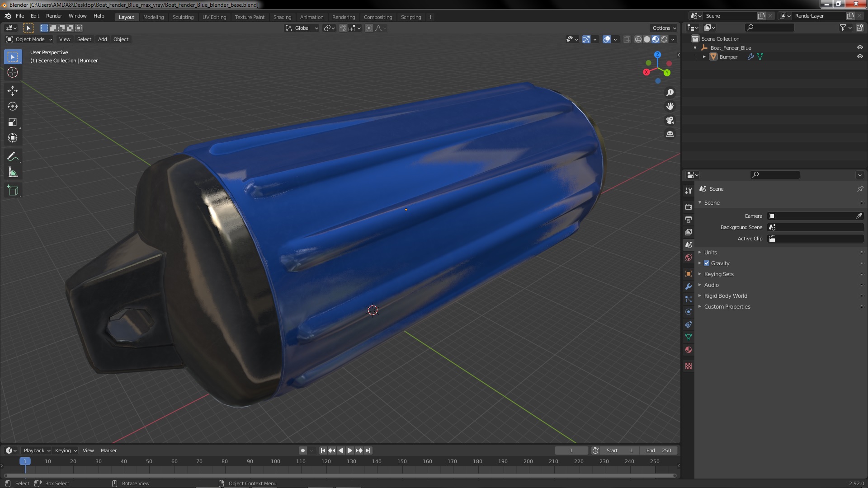Open the Object Data mesh properties tab
The image size is (868, 488).
coord(689,337)
